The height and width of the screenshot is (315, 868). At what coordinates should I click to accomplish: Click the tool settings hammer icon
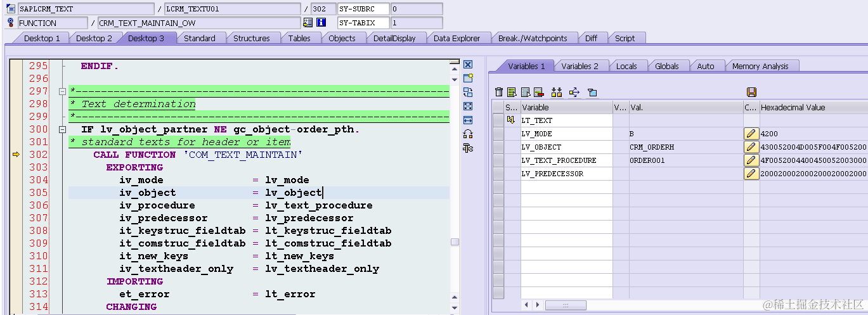click(468, 148)
